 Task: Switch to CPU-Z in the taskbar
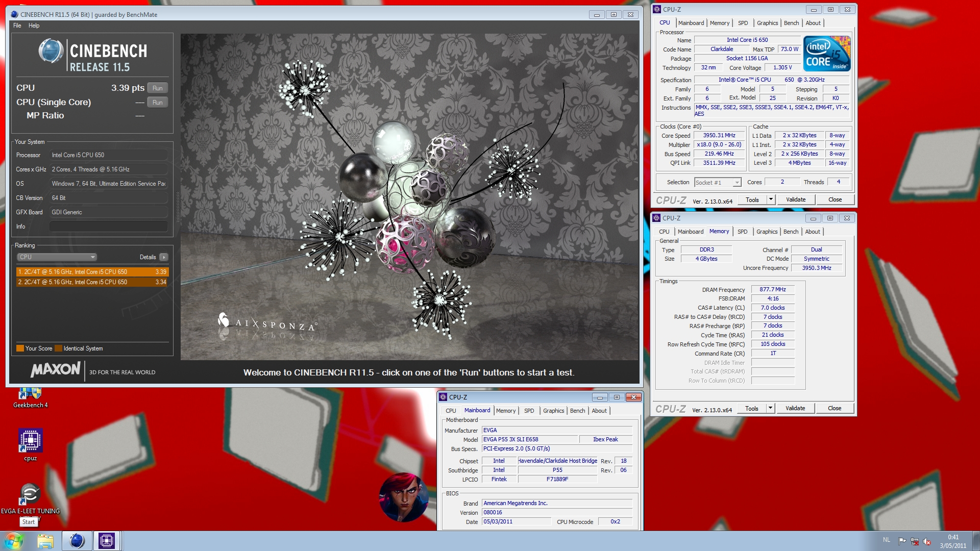(x=107, y=541)
